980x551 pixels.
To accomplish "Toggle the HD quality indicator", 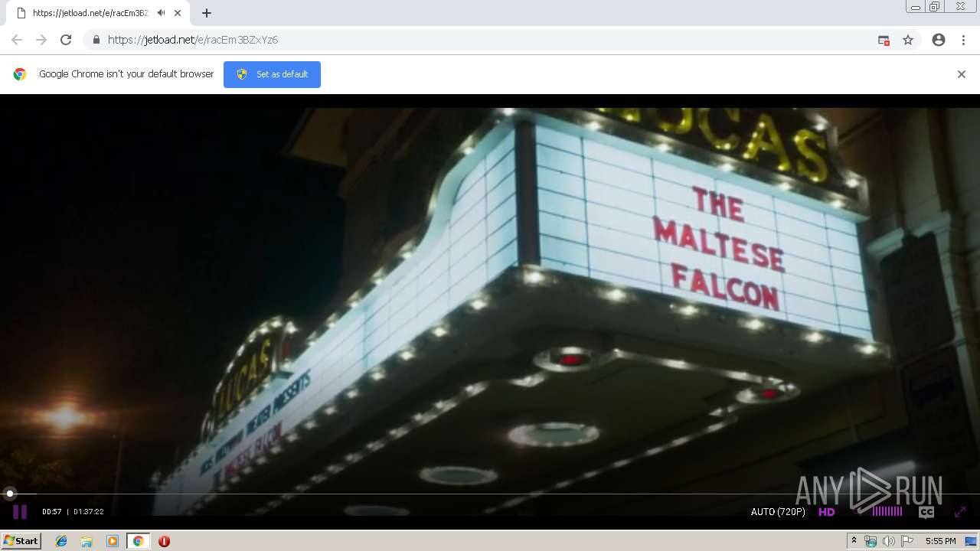I will tap(827, 512).
